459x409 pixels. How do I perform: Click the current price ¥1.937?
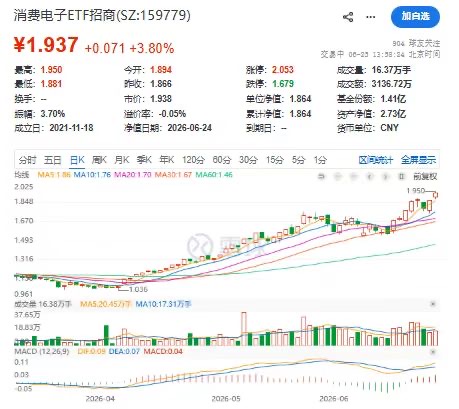(x=46, y=45)
